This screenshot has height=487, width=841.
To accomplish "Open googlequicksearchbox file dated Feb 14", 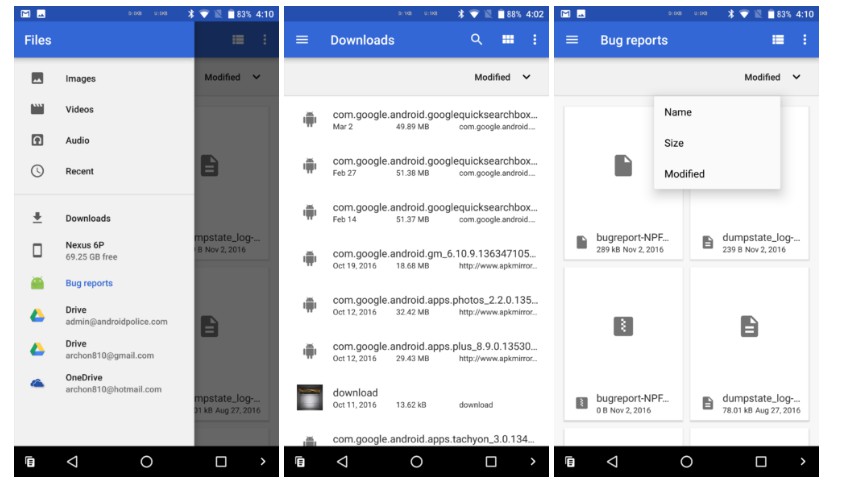I will tap(416, 212).
